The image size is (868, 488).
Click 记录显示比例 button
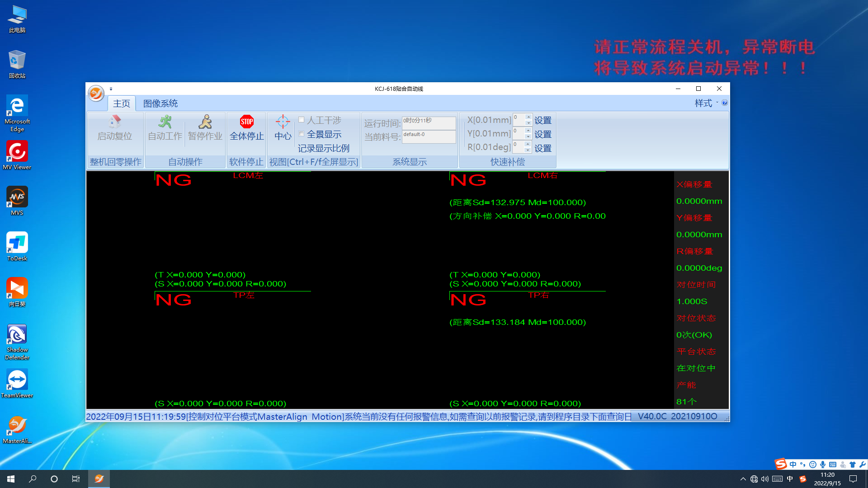point(323,148)
